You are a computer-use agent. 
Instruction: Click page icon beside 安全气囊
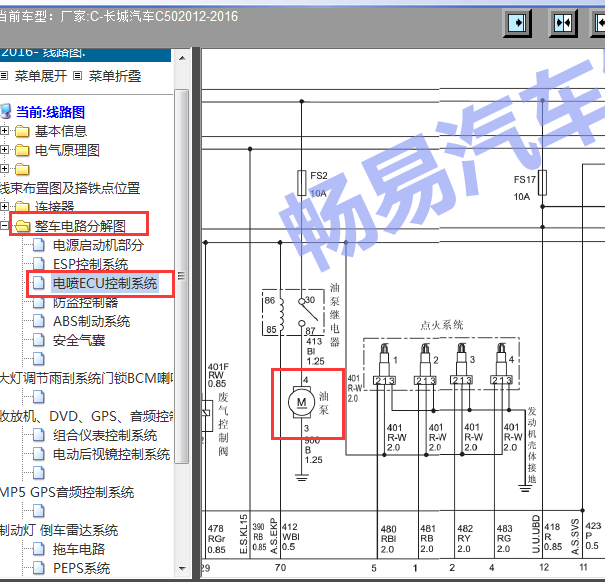pyautogui.click(x=38, y=340)
